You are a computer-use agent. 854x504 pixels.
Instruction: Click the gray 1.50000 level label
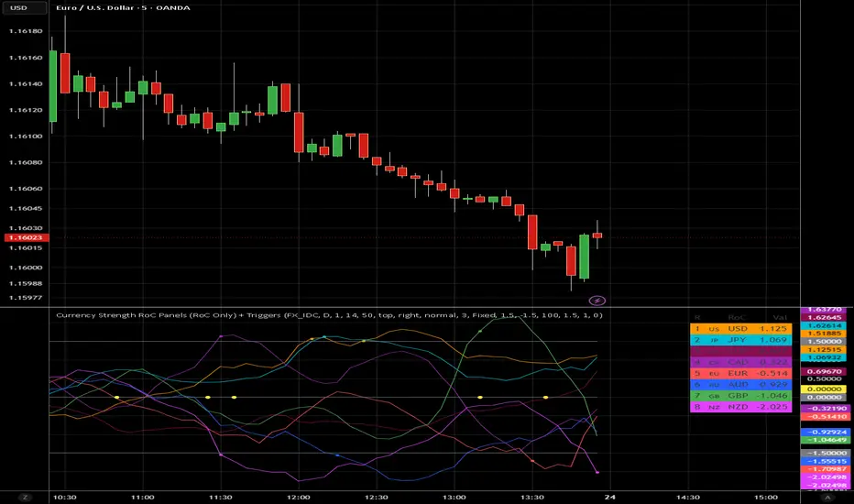click(824, 342)
